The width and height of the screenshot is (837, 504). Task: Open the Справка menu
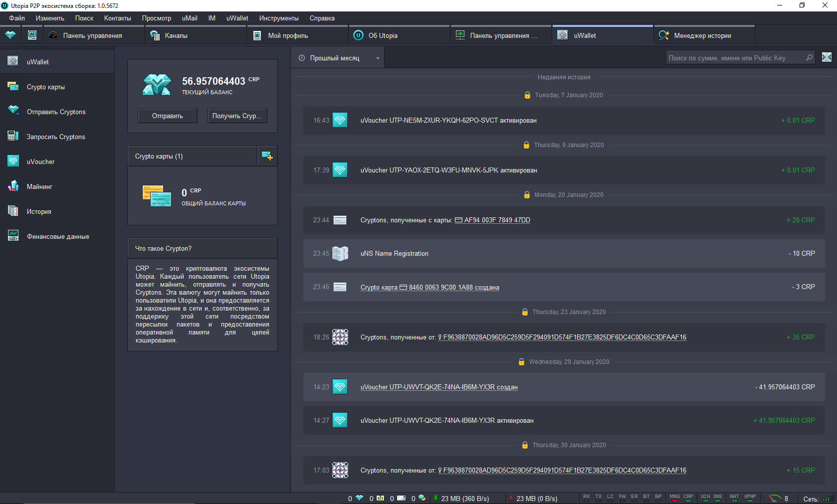(x=322, y=18)
